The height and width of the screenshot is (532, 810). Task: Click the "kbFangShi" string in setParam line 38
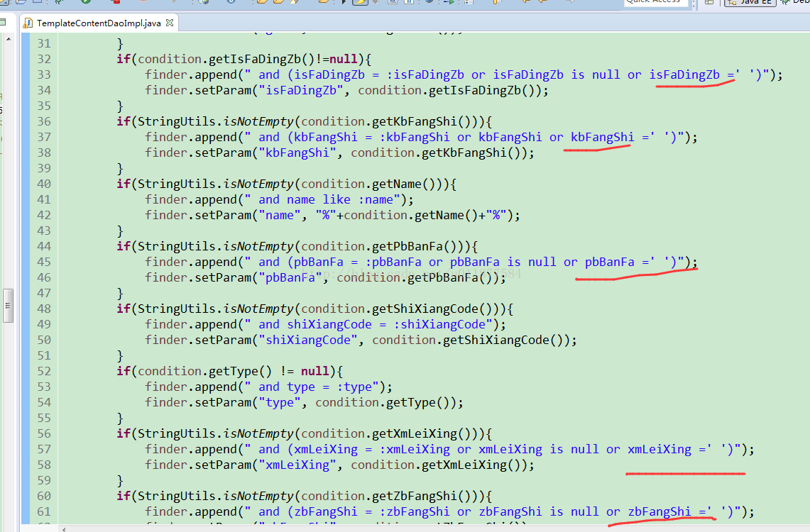(x=297, y=153)
